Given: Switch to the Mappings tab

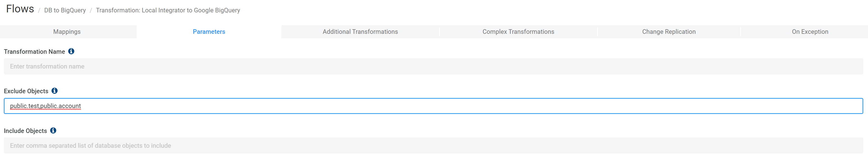Looking at the screenshot, I should tap(67, 32).
